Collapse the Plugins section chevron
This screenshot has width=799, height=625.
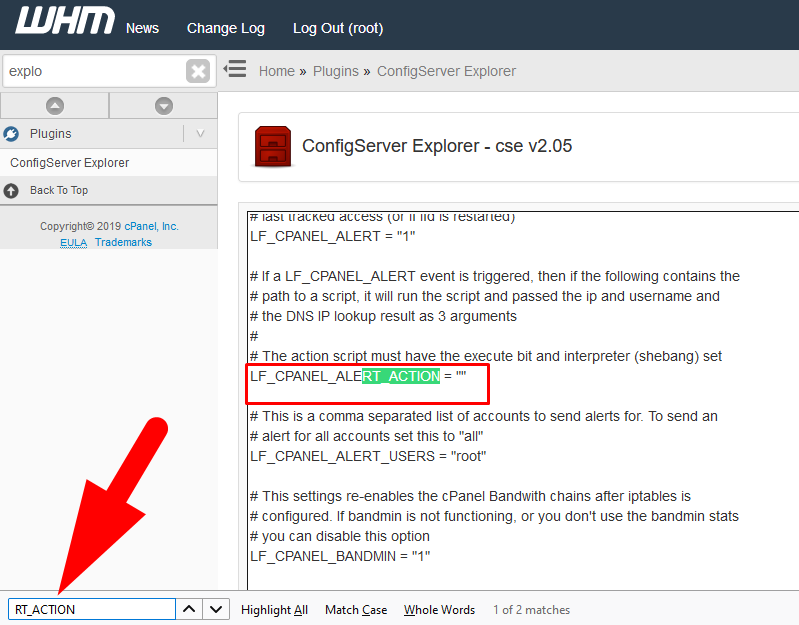point(200,134)
